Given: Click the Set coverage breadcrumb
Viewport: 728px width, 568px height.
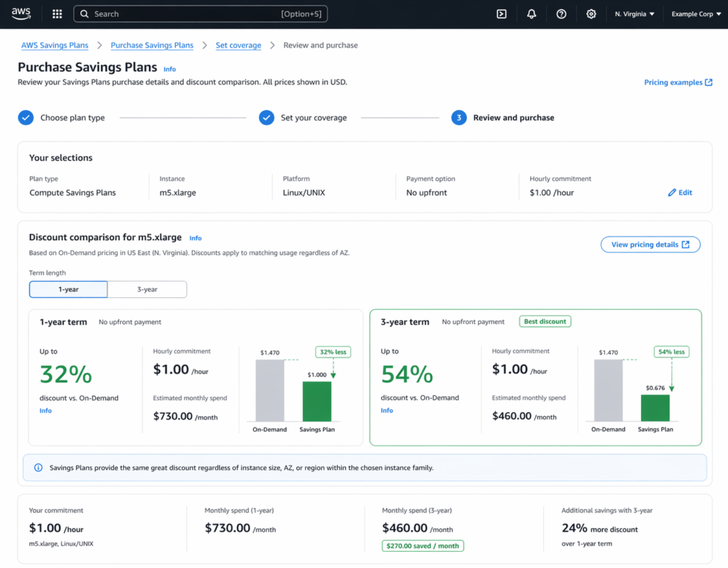Looking at the screenshot, I should click(x=238, y=45).
